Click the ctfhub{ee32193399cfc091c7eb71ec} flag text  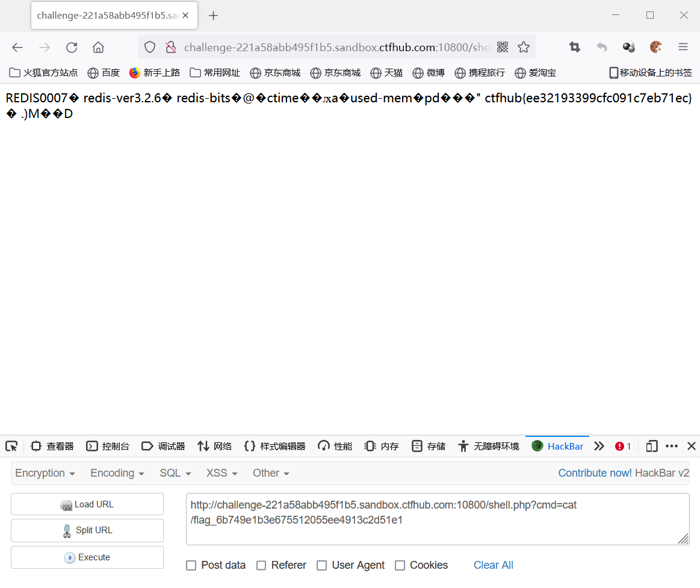[x=589, y=97]
